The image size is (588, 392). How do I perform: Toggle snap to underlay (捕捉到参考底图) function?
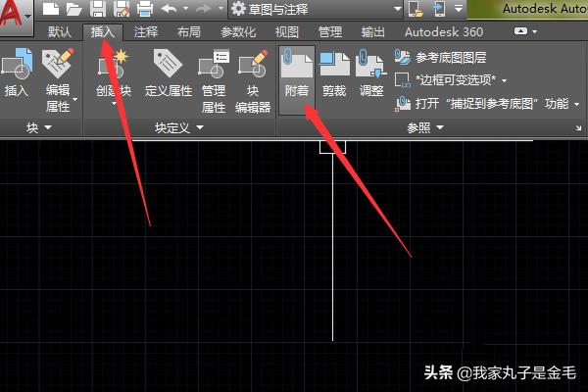pos(486,102)
